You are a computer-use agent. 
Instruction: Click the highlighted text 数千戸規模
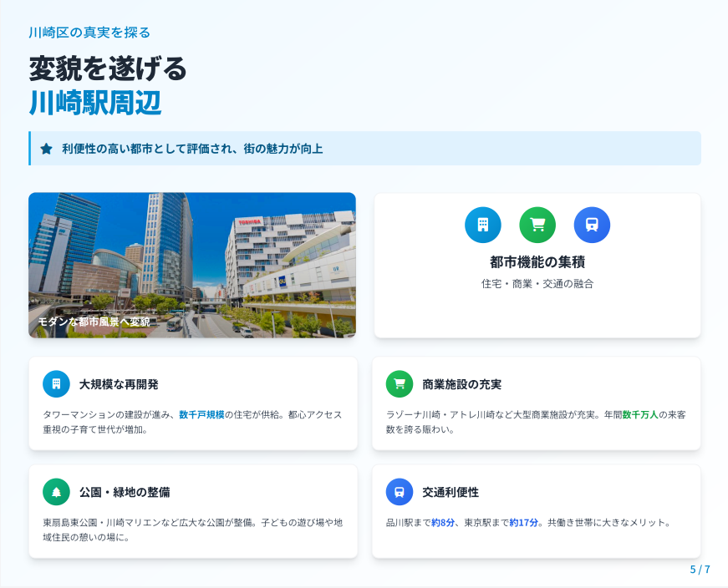click(201, 414)
